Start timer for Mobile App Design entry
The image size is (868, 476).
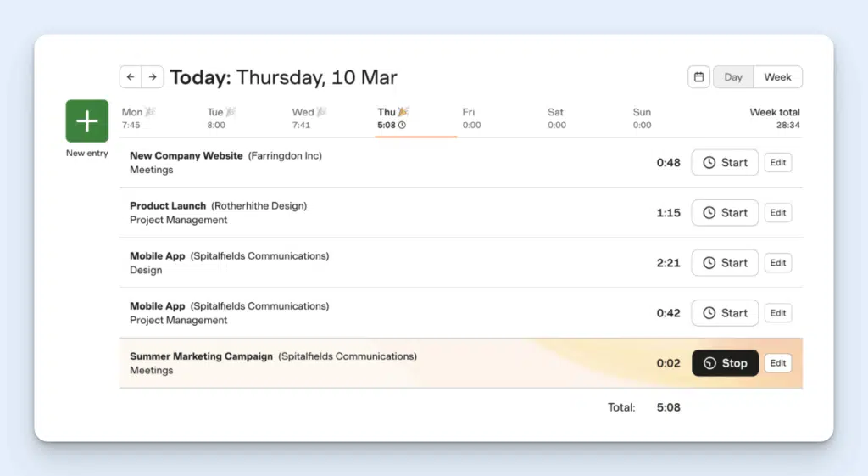click(x=725, y=263)
